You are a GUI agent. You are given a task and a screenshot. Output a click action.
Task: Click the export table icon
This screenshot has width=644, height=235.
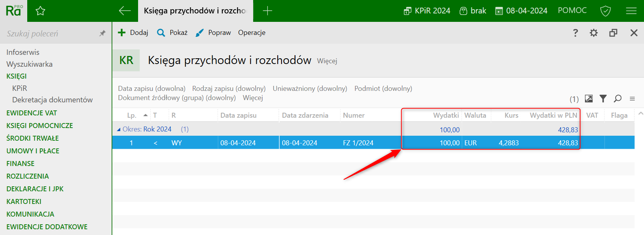coord(588,99)
